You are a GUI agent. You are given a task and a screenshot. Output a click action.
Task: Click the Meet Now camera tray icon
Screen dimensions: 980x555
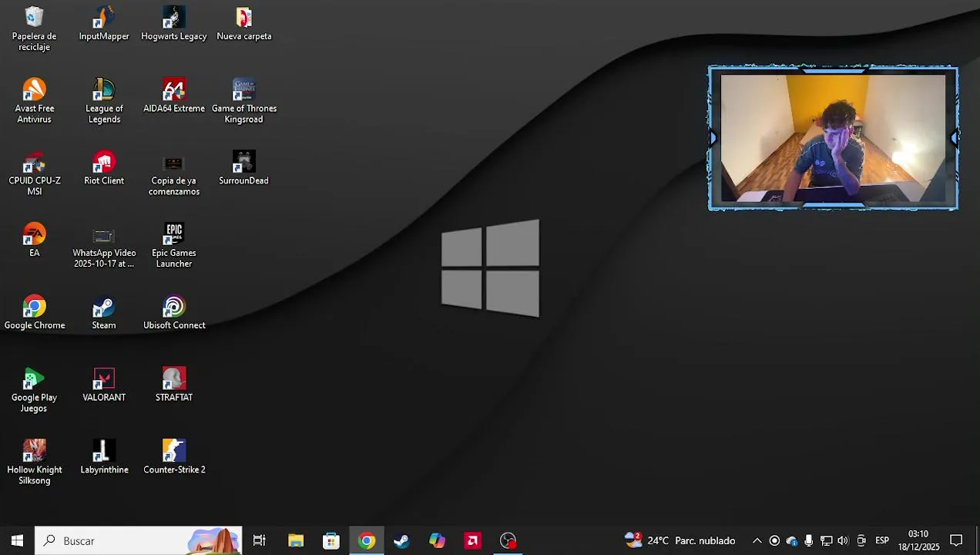tap(861, 540)
